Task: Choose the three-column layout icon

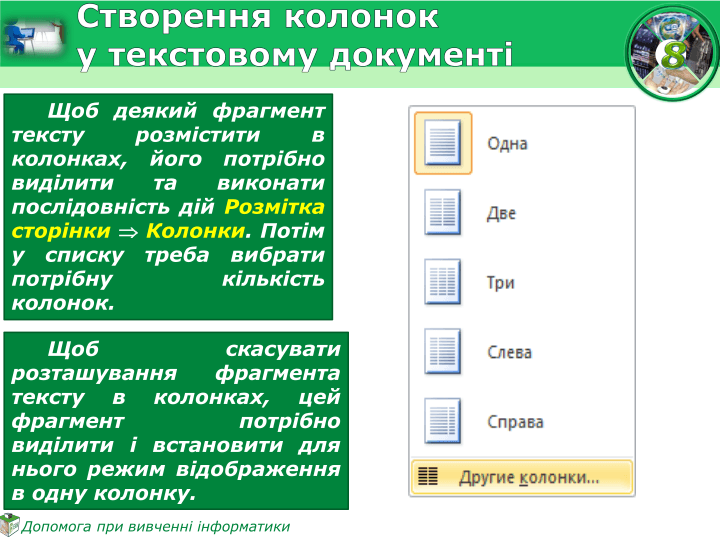Action: coord(442,282)
